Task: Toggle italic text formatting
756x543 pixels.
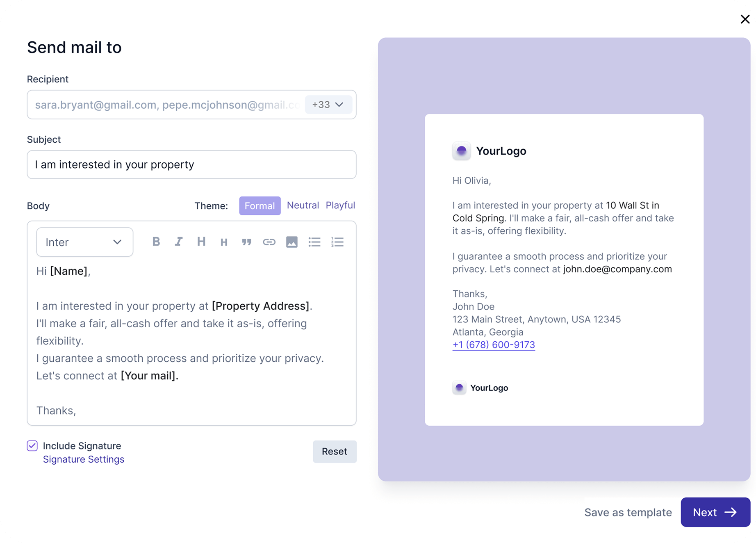Action: coord(179,242)
